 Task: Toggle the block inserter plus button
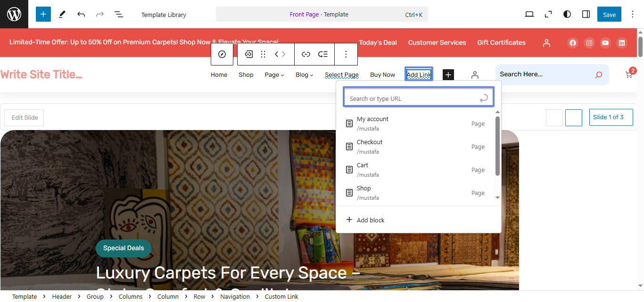click(43, 14)
